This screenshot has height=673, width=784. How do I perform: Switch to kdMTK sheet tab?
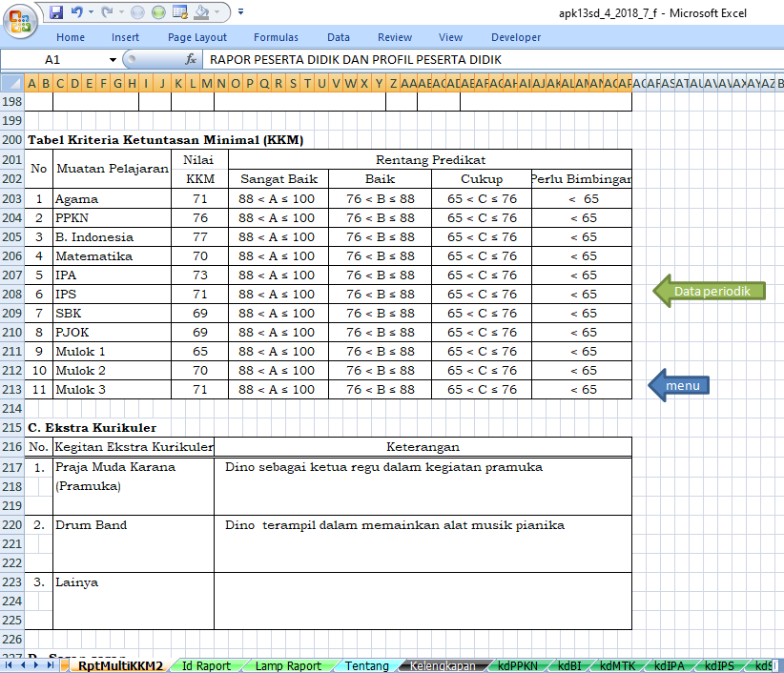pos(617,666)
